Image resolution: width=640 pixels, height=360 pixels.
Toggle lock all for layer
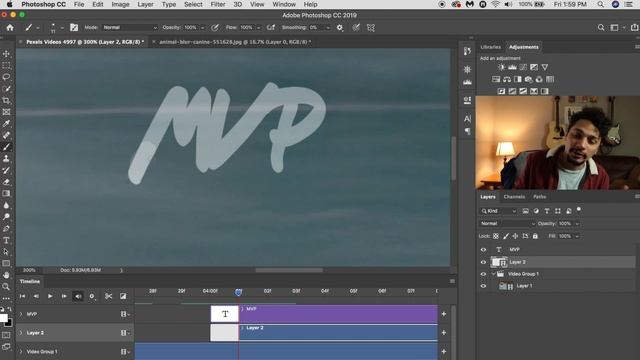(x=535, y=236)
